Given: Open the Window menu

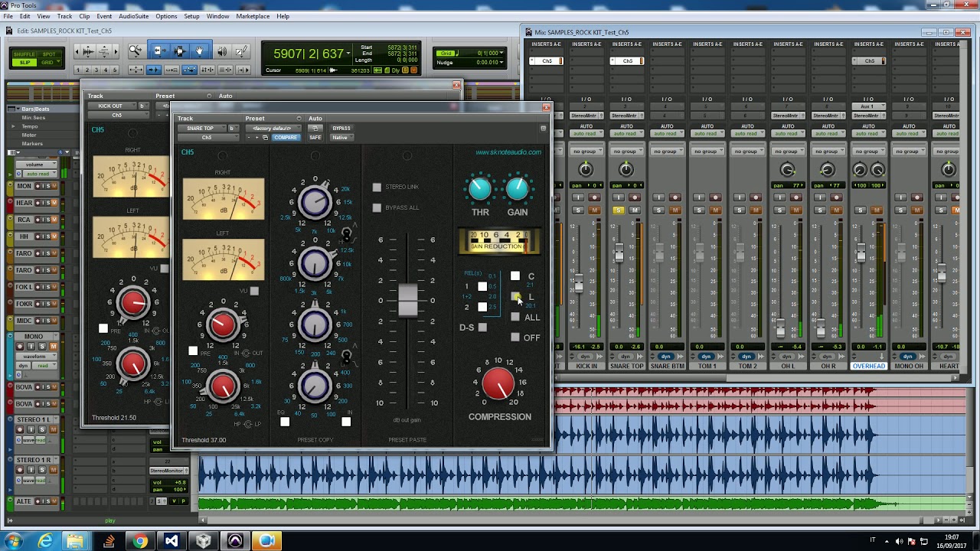Looking at the screenshot, I should tap(217, 16).
